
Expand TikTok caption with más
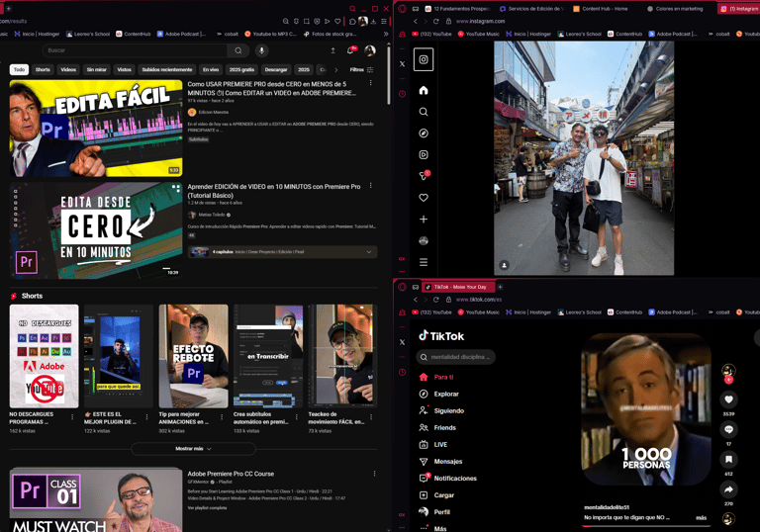click(x=701, y=517)
